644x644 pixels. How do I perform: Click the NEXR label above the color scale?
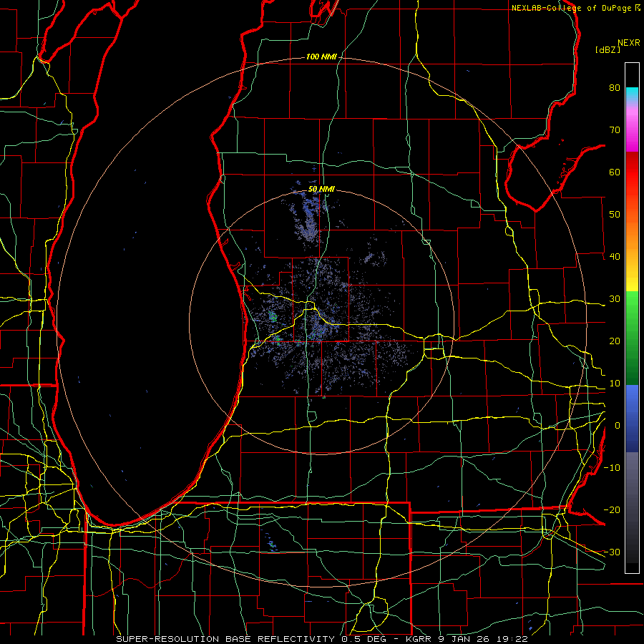628,43
